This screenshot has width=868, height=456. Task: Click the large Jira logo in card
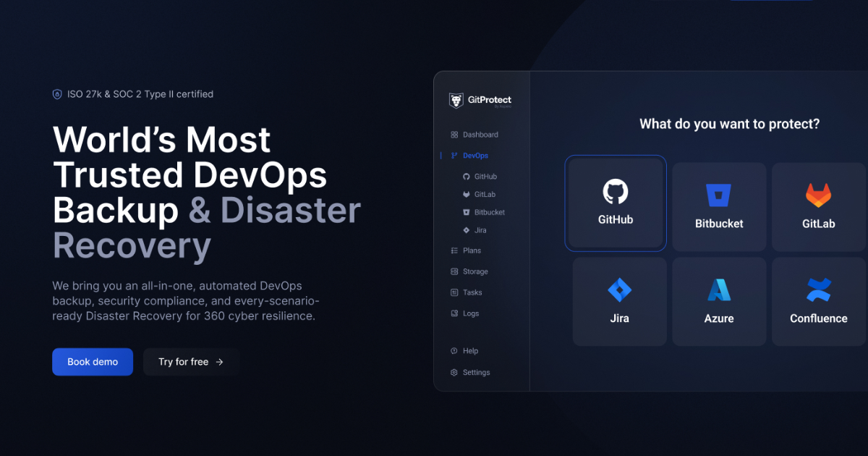620,290
